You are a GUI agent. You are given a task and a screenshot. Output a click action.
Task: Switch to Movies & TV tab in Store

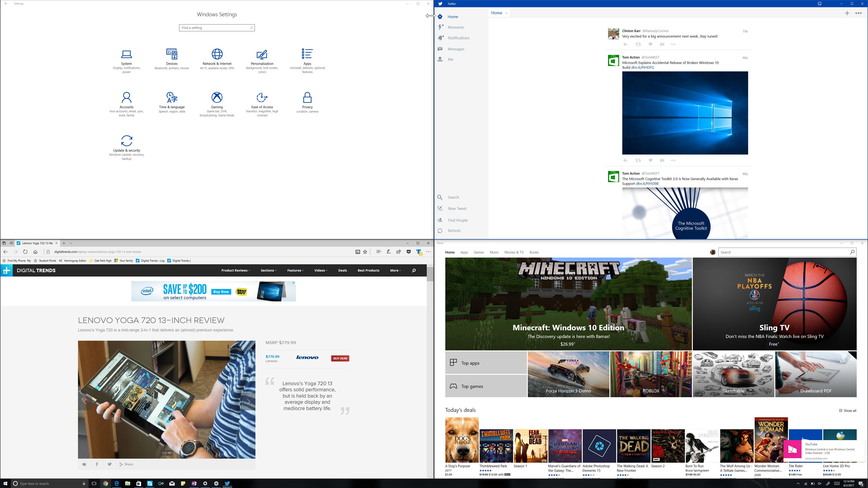click(514, 252)
